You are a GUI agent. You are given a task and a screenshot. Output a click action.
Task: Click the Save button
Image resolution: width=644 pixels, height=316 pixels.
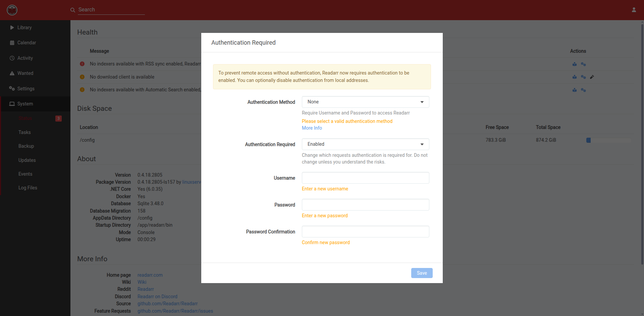422,273
